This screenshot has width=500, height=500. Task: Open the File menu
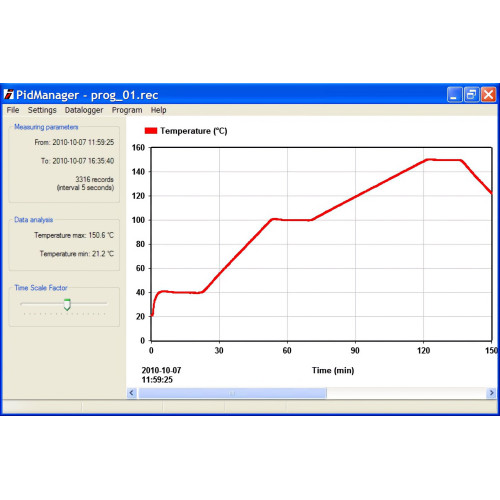click(13, 110)
